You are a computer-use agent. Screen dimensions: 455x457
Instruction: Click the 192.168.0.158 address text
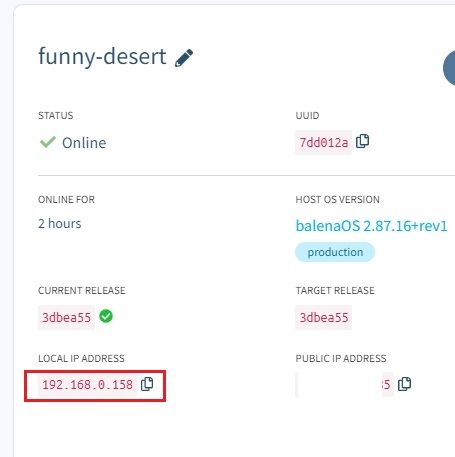[x=87, y=385]
